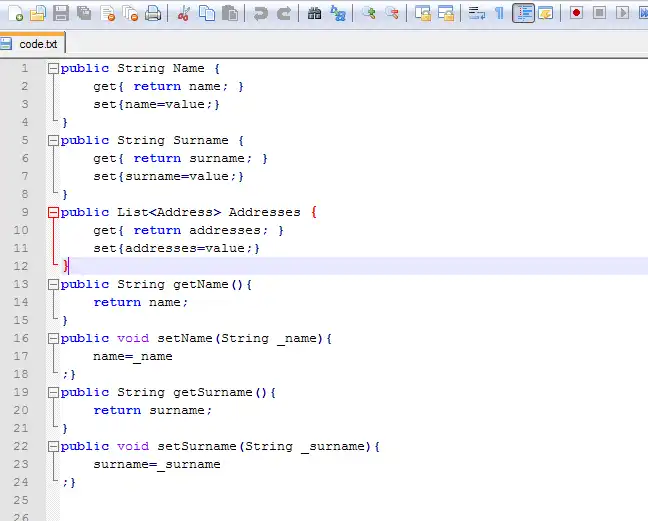Collapse the getSurname() block
Image resolution: width=648 pixels, height=521 pixels.
pos(53,393)
